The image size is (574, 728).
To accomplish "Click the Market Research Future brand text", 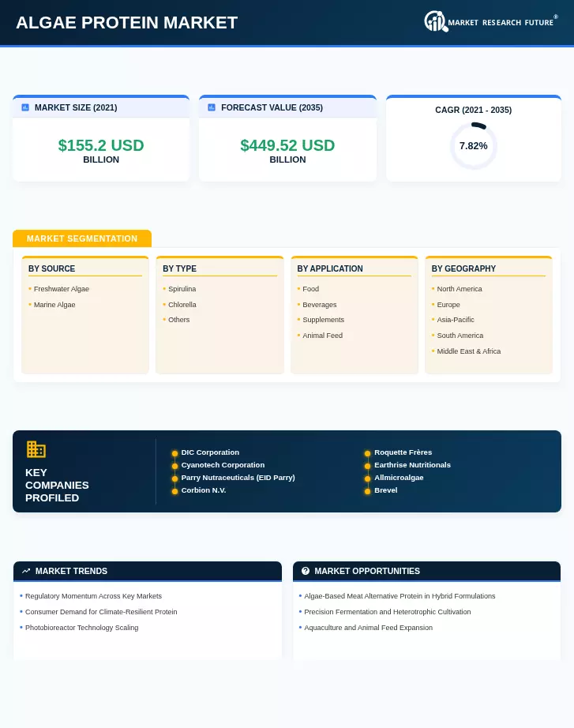I will [501, 22].
